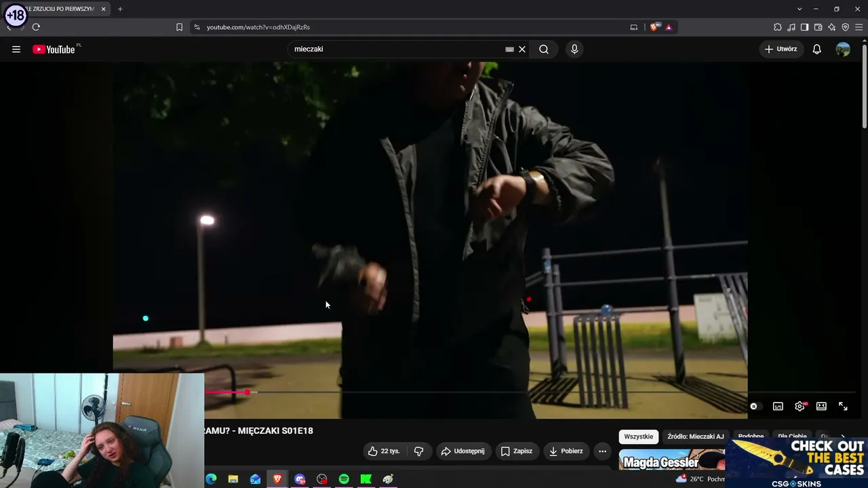Clear the search text with the X

pos(522,49)
